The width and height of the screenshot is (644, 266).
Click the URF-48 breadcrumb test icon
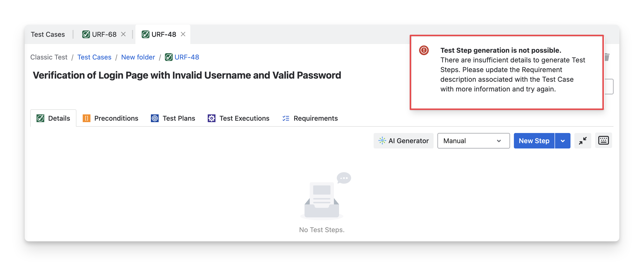coord(169,57)
